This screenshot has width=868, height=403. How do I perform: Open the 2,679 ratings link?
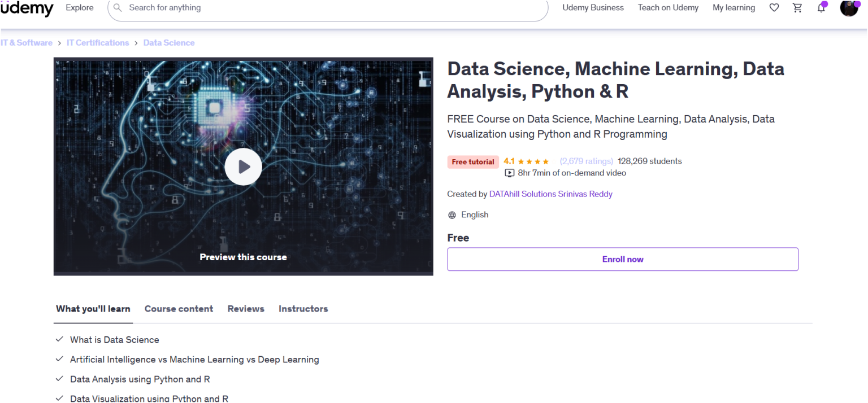tap(586, 161)
